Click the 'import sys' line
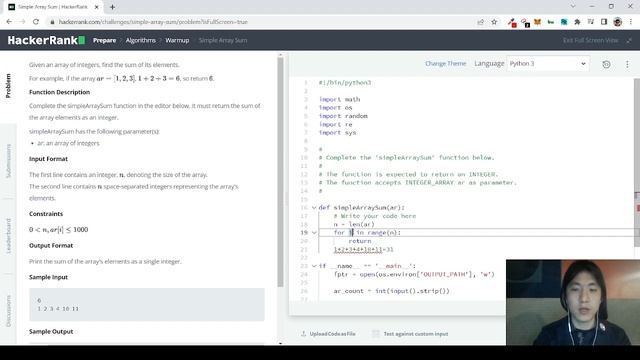The image size is (640, 360). (x=337, y=133)
